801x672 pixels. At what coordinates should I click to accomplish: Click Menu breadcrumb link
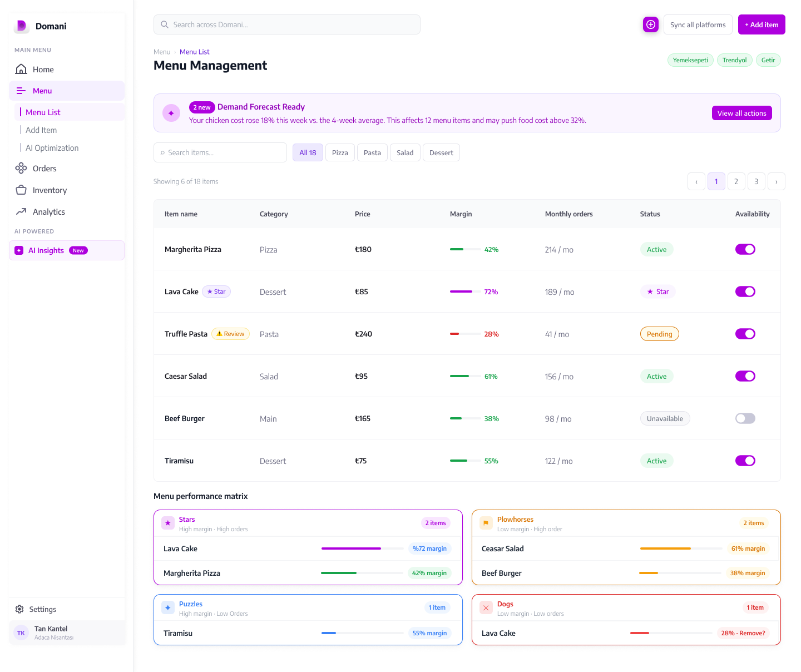162,52
